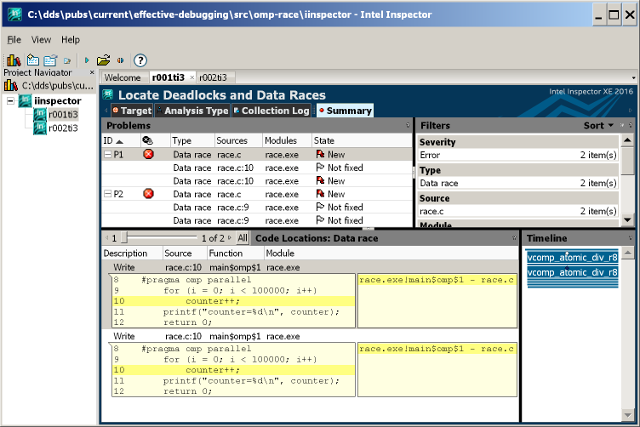Collapse the P1 problem row
The width and height of the screenshot is (640, 427).
coord(108,154)
